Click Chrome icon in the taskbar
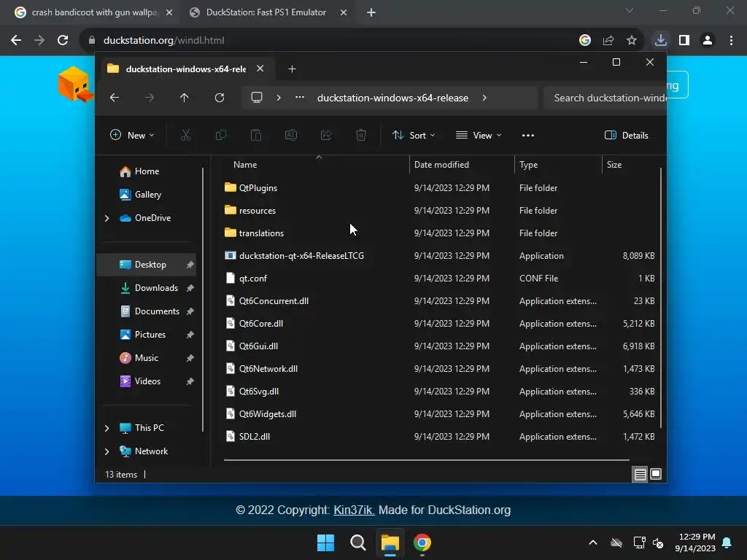Image resolution: width=747 pixels, height=560 pixels. (x=422, y=542)
